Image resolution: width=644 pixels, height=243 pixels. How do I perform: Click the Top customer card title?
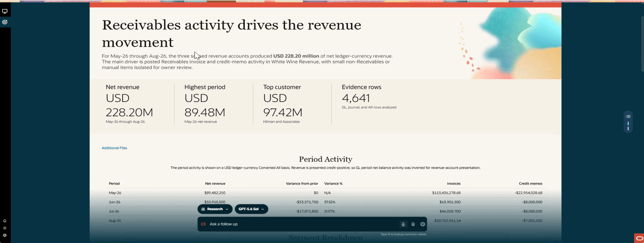coord(282,87)
